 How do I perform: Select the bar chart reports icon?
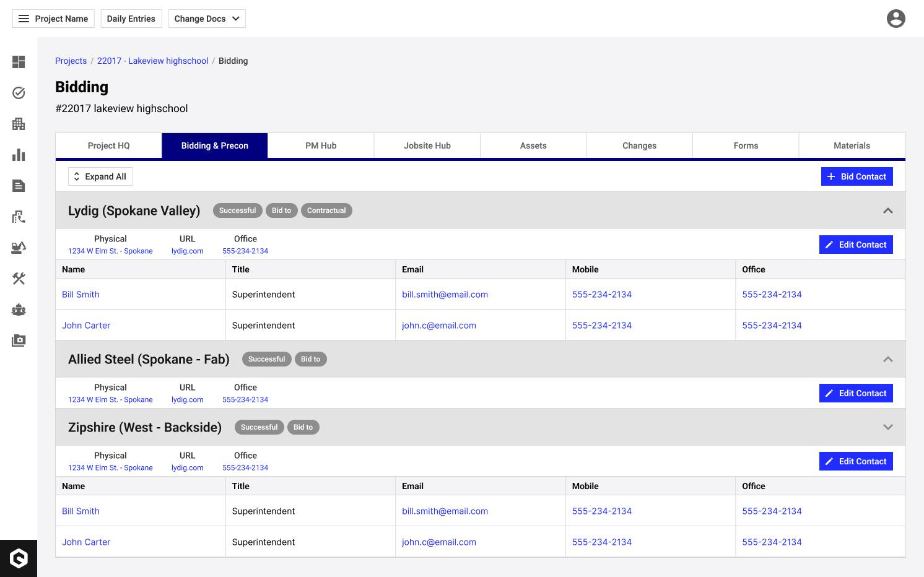(x=19, y=155)
